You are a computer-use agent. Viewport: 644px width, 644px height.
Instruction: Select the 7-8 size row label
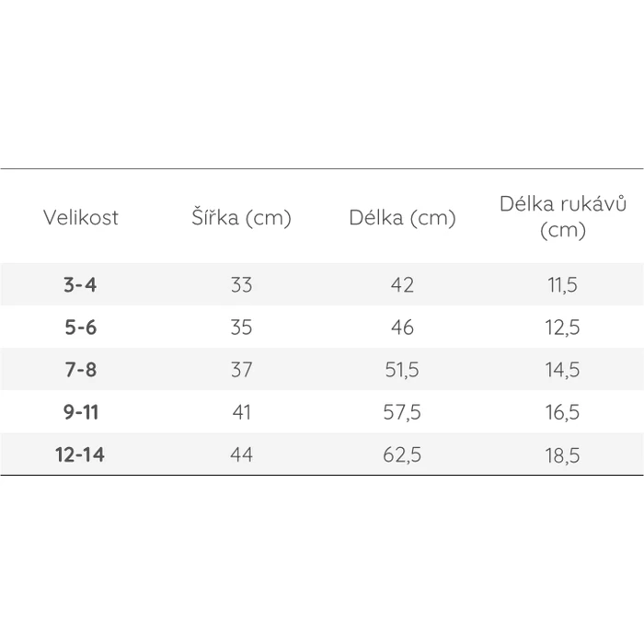(81, 370)
